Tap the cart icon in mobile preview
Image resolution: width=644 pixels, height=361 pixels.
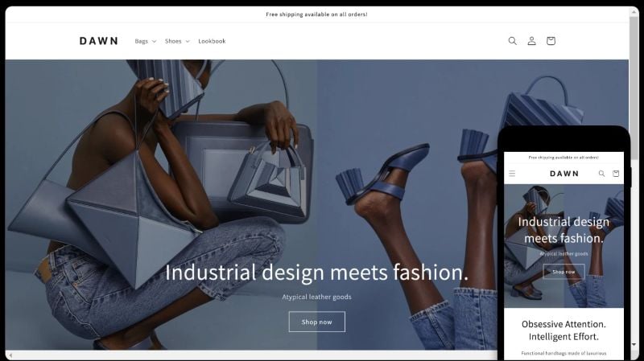[x=616, y=174]
